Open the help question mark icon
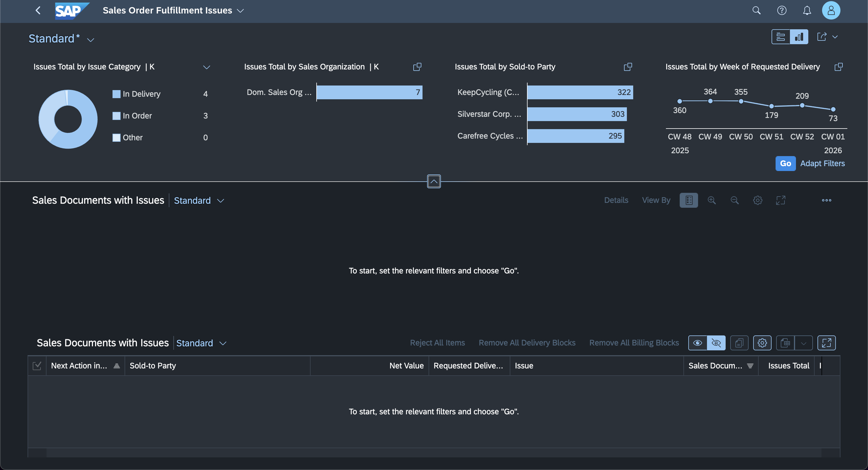Image resolution: width=868 pixels, height=470 pixels. (782, 10)
